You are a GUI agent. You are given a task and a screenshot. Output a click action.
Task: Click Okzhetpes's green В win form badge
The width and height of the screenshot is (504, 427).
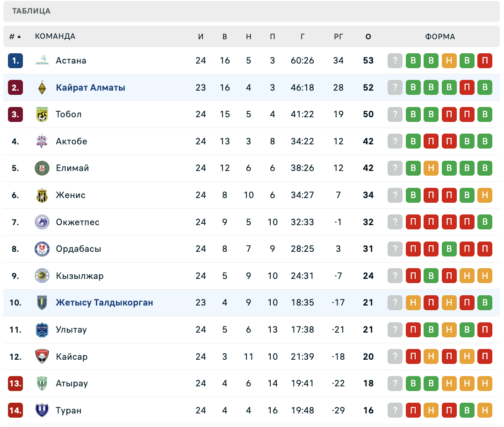pyautogui.click(x=485, y=222)
